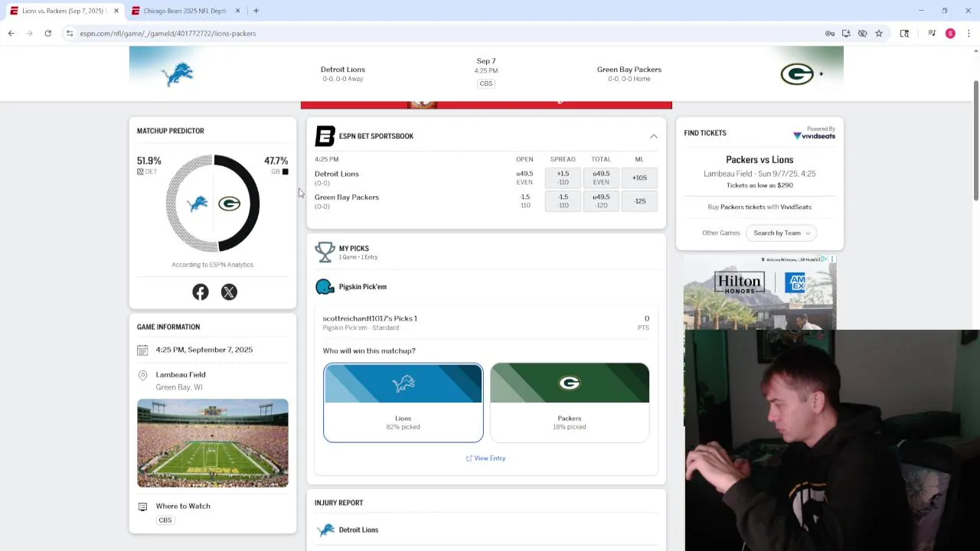Open a new browser tab
The height and width of the screenshot is (551, 980).
[x=256, y=11]
